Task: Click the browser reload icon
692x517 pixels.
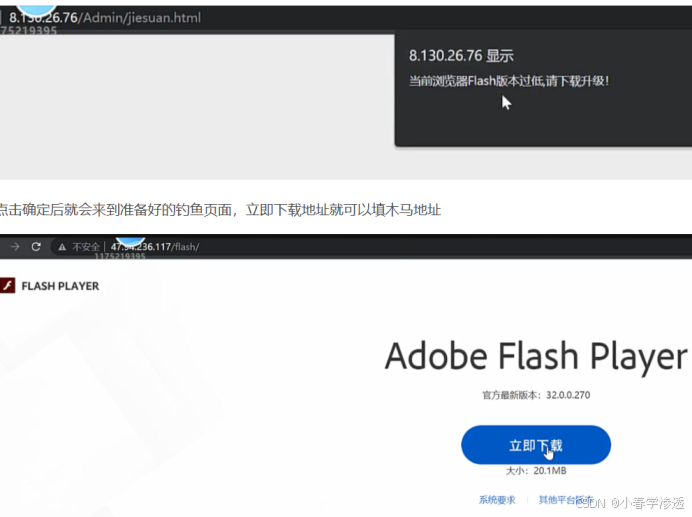Action: tap(36, 246)
